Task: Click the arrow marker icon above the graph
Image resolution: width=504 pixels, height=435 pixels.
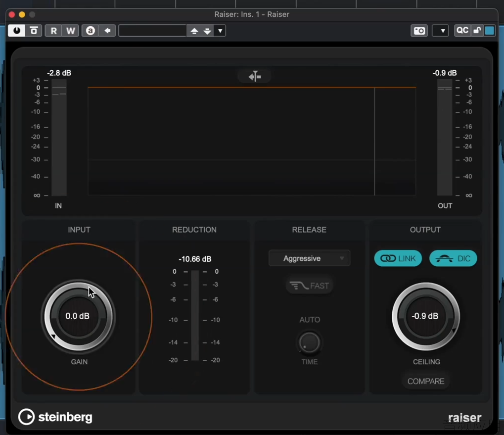Action: tap(255, 76)
